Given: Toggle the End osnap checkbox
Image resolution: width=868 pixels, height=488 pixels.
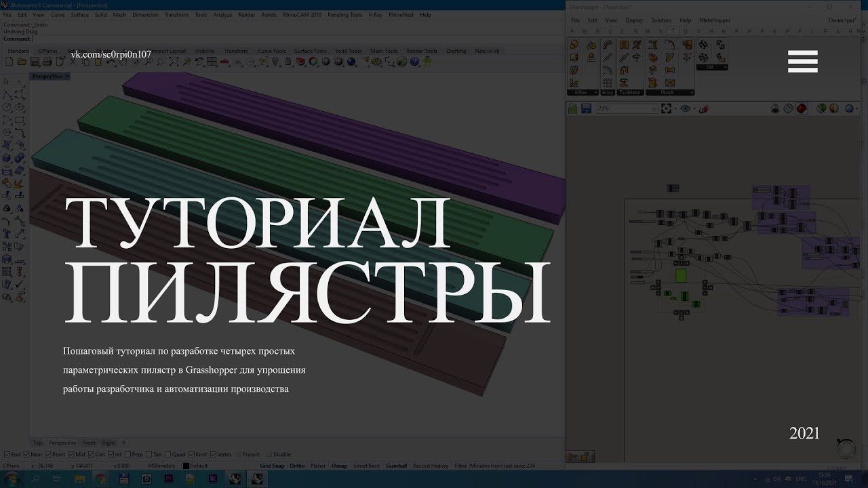Looking at the screenshot, I should 7,454.
